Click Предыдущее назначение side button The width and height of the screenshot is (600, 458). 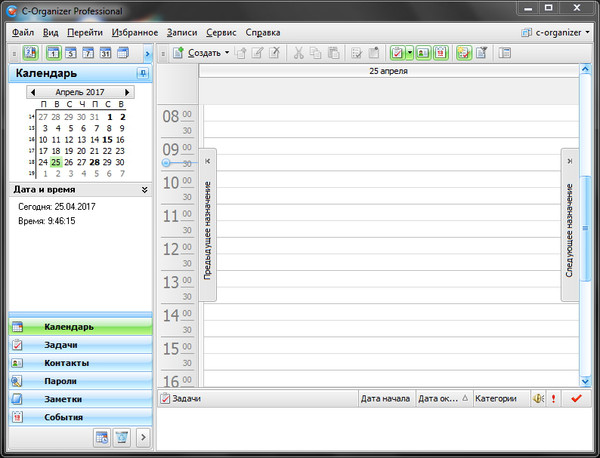[208, 215]
